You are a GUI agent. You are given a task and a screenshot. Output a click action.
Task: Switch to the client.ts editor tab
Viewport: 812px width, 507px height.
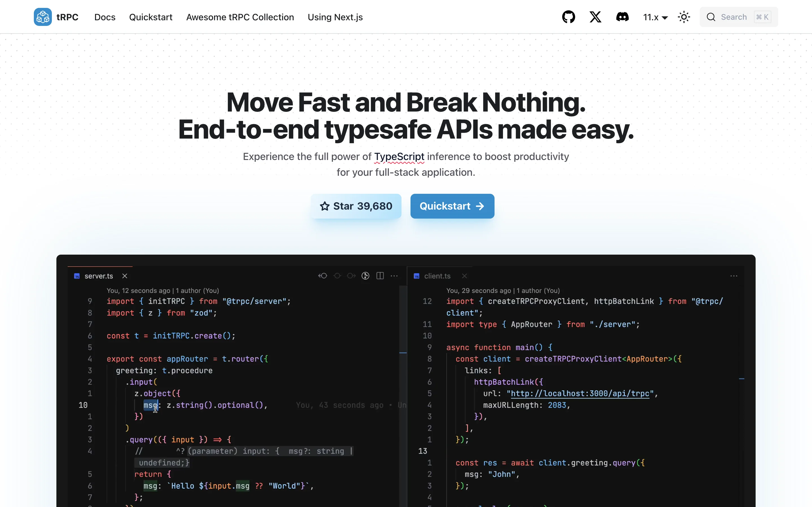[437, 276]
